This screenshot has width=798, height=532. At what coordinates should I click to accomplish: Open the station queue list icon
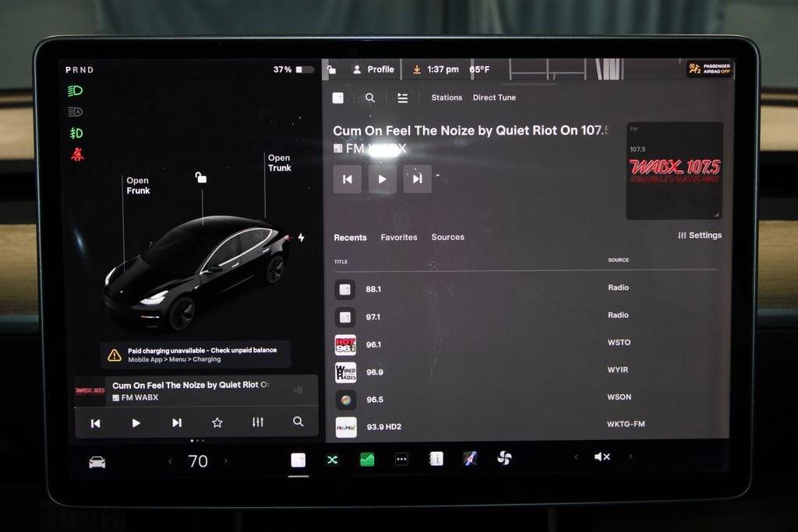pyautogui.click(x=402, y=97)
